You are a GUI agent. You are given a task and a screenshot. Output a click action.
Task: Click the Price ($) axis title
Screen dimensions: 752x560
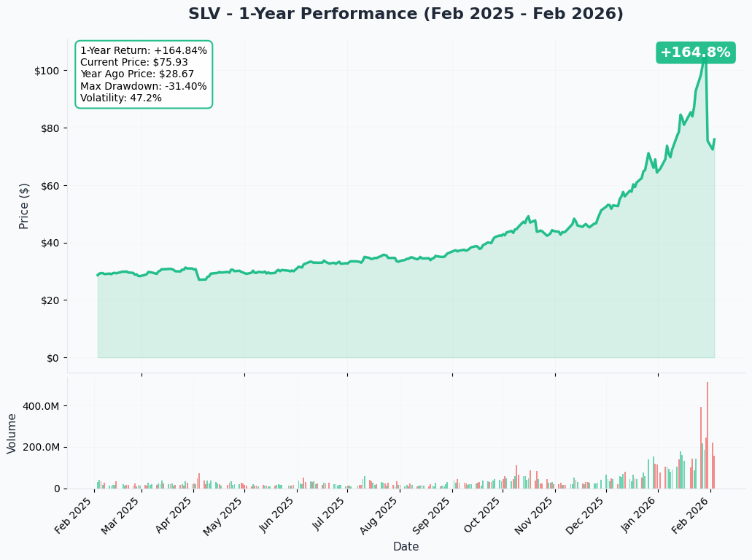pyautogui.click(x=24, y=206)
